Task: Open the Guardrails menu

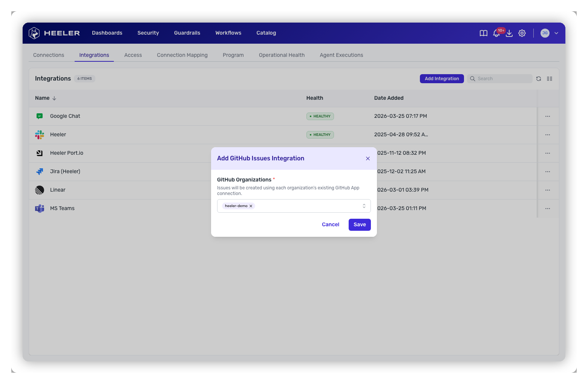Action: (187, 33)
